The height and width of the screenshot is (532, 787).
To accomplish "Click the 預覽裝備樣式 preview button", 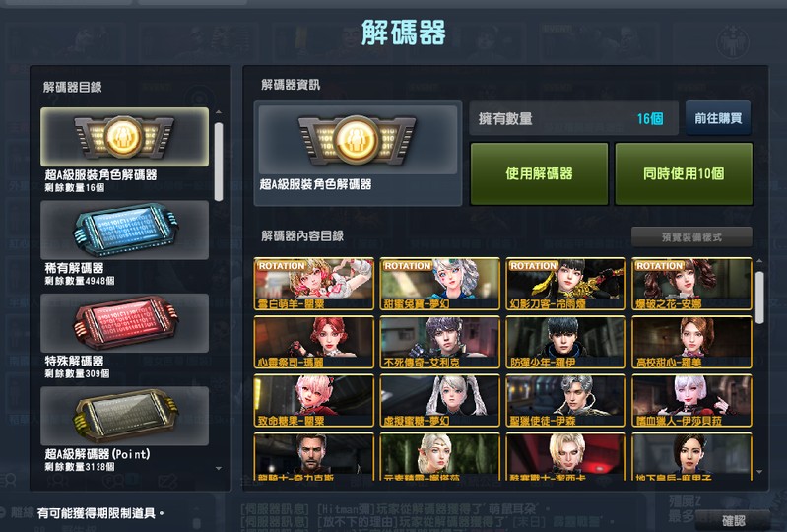I will 691,236.
